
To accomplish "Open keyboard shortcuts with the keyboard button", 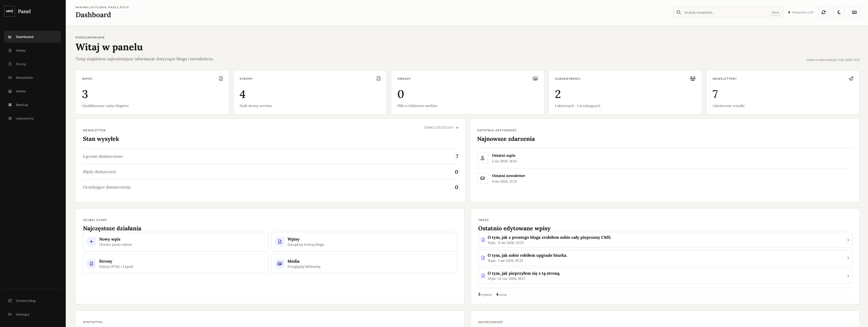I will 854,13.
